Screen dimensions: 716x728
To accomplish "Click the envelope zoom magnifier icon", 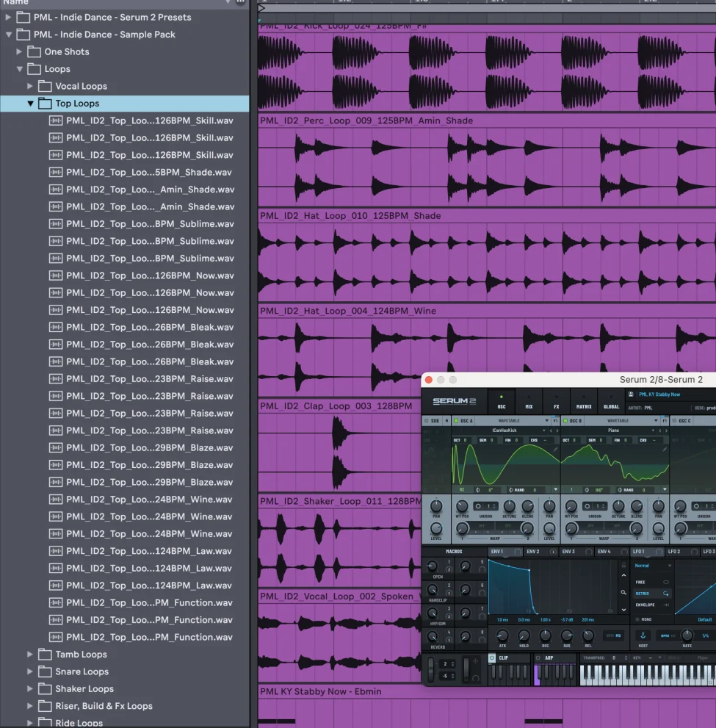I will pyautogui.click(x=623, y=592).
